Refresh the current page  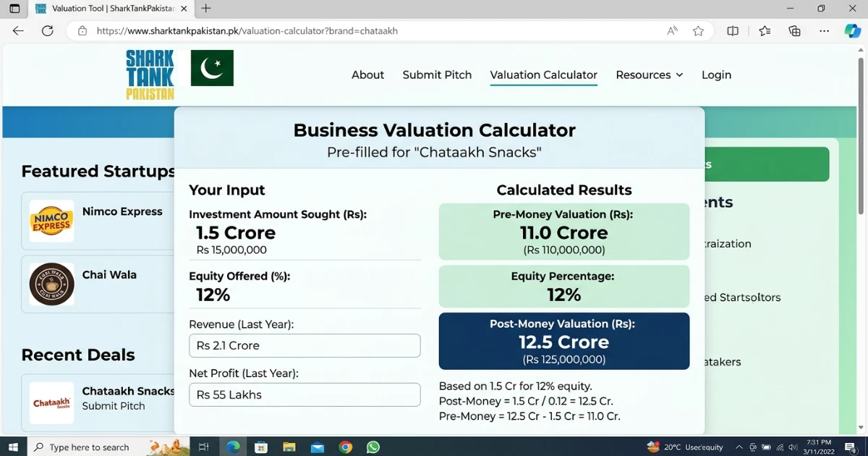point(48,31)
